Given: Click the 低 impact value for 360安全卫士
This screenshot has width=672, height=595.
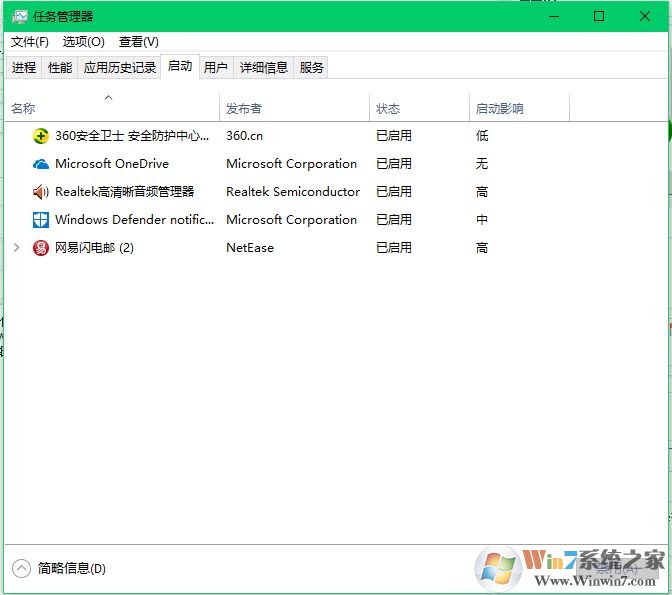Looking at the screenshot, I should pyautogui.click(x=482, y=136).
